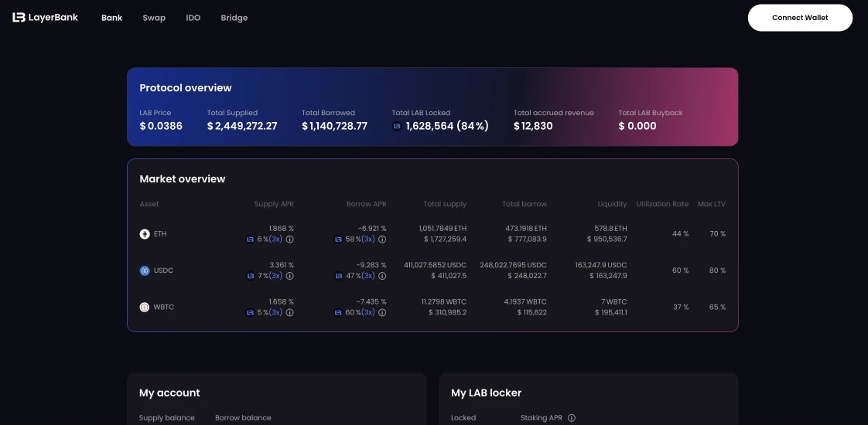Click Total LAB Buyback value $0.000
Screen dimensions: 868x425
click(637, 126)
